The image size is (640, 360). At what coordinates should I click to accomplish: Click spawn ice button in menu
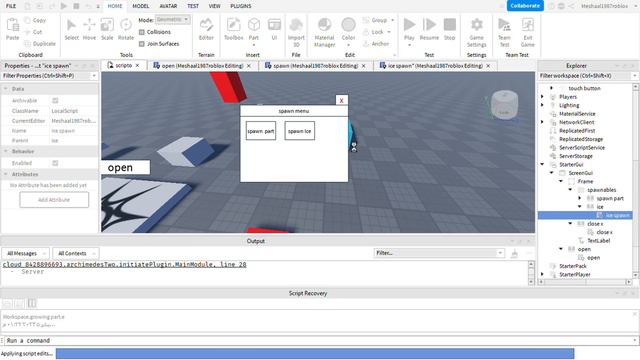(x=299, y=131)
